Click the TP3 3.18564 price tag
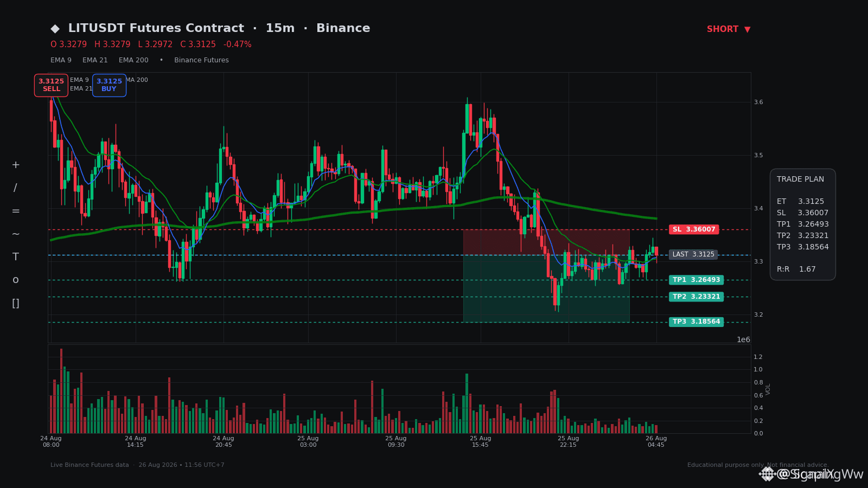 696,322
